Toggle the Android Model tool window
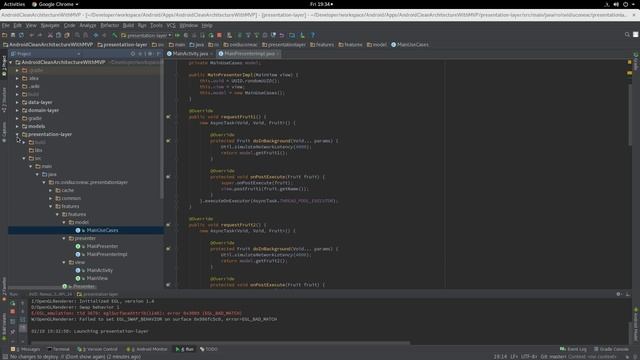The height and width of the screenshot is (360, 640). coord(636,324)
